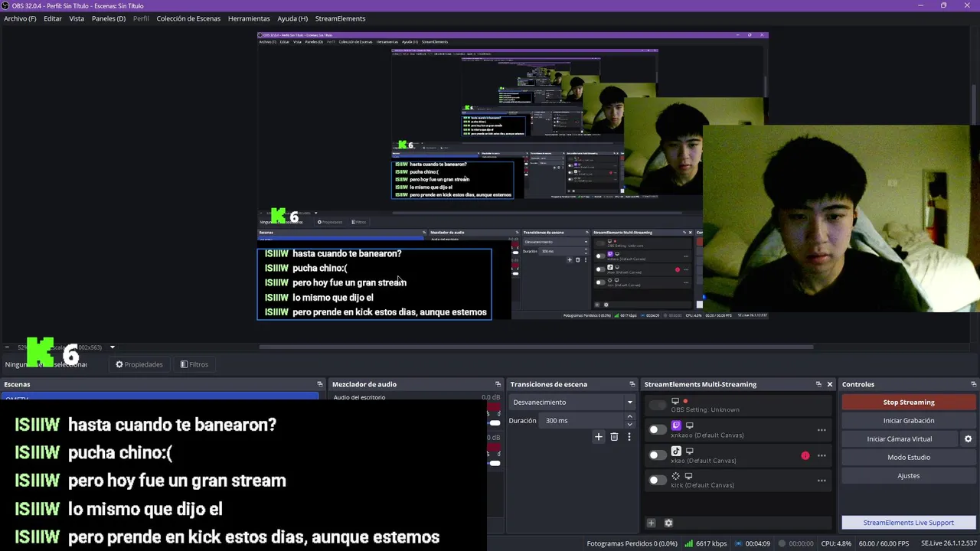Click the Fotogramas Perdidos status text

pyautogui.click(x=632, y=543)
